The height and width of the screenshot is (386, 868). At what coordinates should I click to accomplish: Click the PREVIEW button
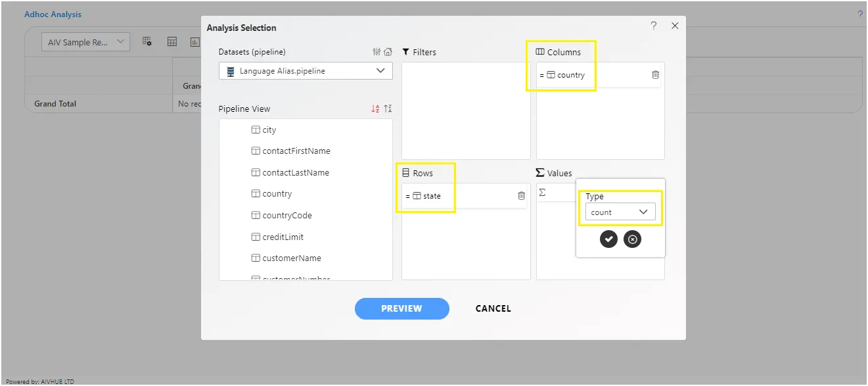(402, 308)
